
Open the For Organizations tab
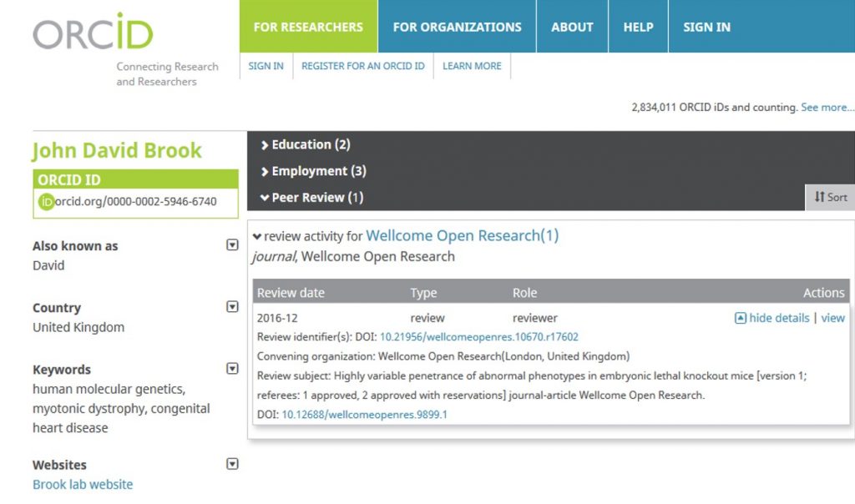point(457,27)
